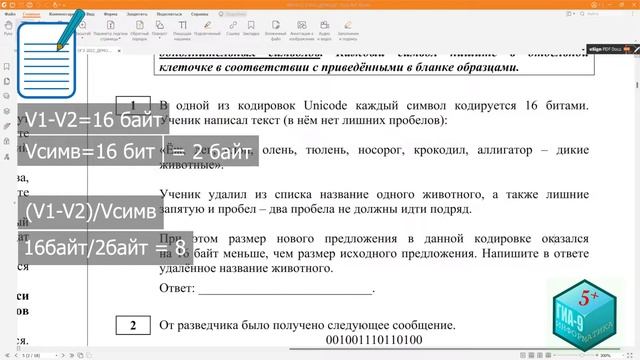Open the Pages thumbnails panel in left sidebar
Screen dimensions: 640x360
point(7,81)
